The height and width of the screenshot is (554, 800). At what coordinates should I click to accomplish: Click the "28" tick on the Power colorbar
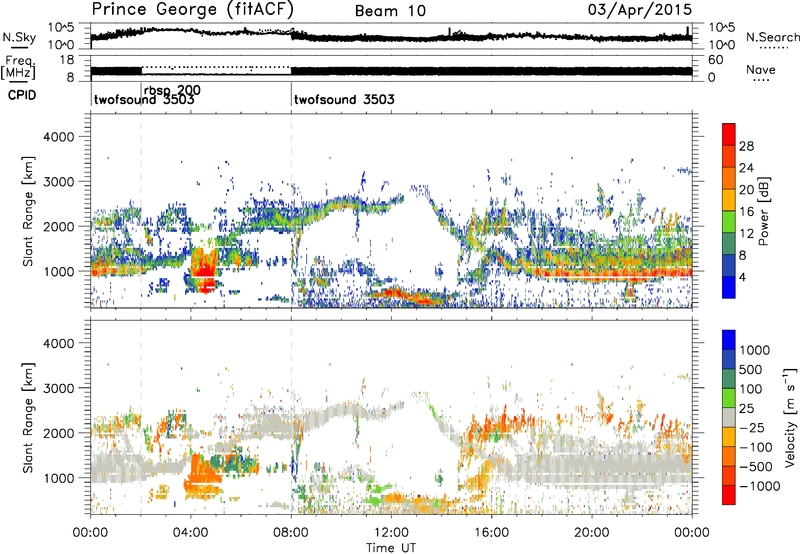746,146
